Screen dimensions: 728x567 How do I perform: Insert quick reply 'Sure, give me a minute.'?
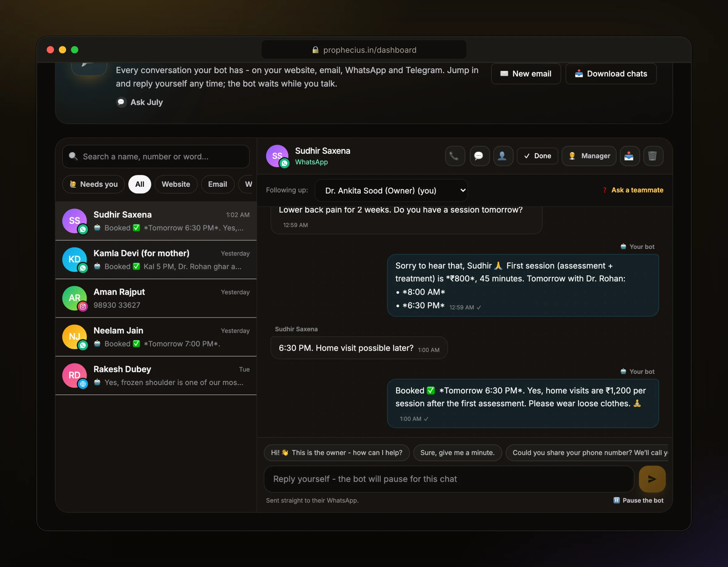[x=457, y=453]
